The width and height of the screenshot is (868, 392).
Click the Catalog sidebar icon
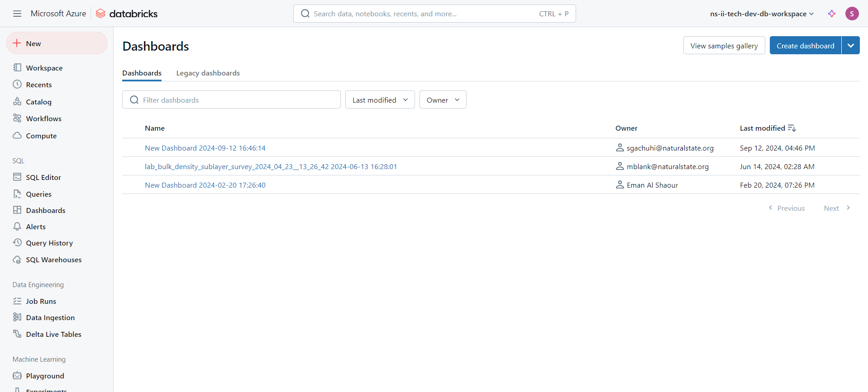(17, 101)
